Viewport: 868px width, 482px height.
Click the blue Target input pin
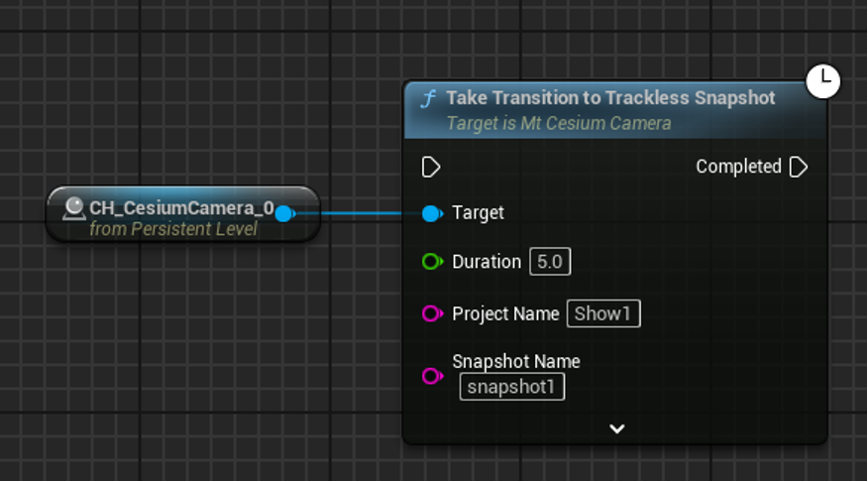[432, 213]
